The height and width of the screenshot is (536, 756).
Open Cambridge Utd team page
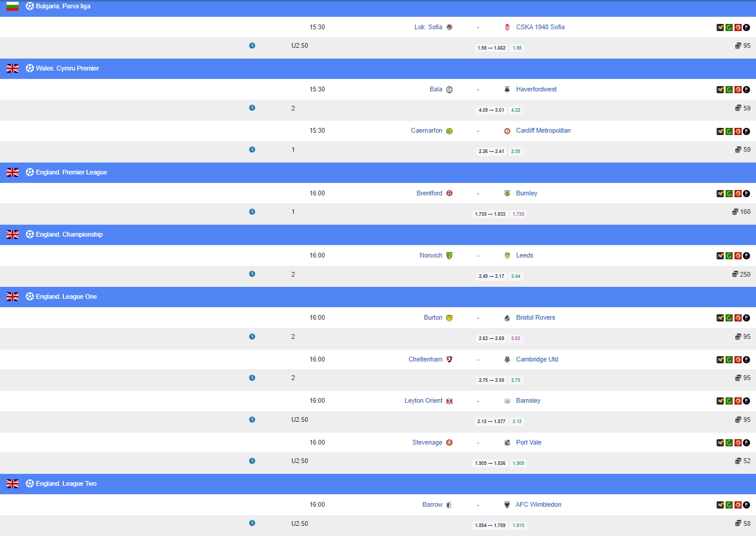(x=537, y=359)
